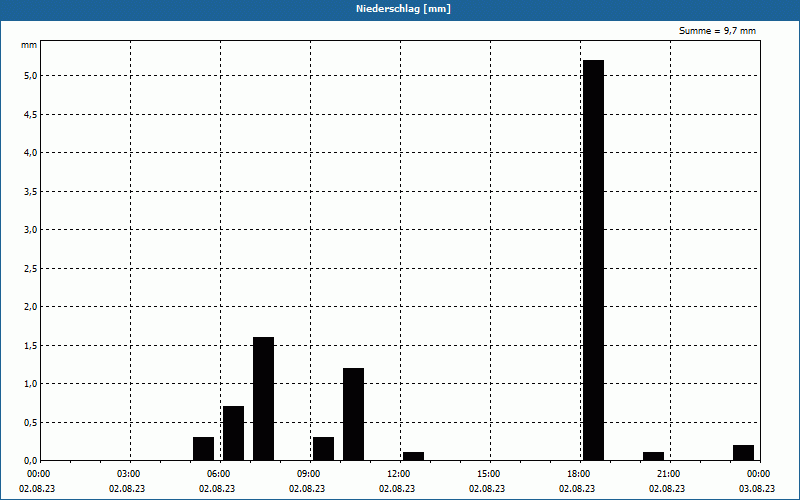This screenshot has width=800, height=500.
Task: Click the 12:00 time axis label
Action: coord(398,474)
